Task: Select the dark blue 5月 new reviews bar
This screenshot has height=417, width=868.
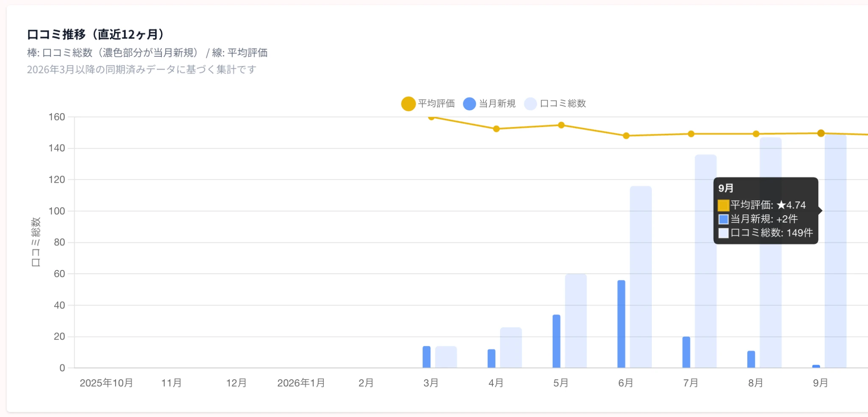Action: point(556,341)
